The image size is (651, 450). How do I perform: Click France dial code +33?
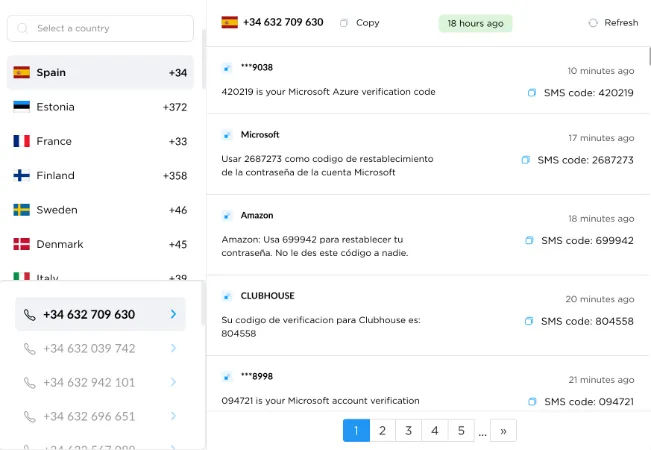[178, 142]
